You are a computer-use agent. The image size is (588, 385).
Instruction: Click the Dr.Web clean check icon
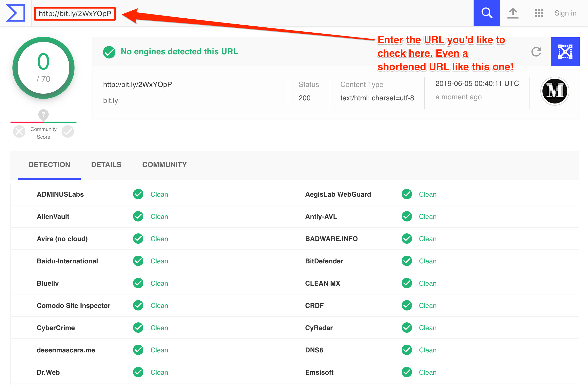coord(138,372)
